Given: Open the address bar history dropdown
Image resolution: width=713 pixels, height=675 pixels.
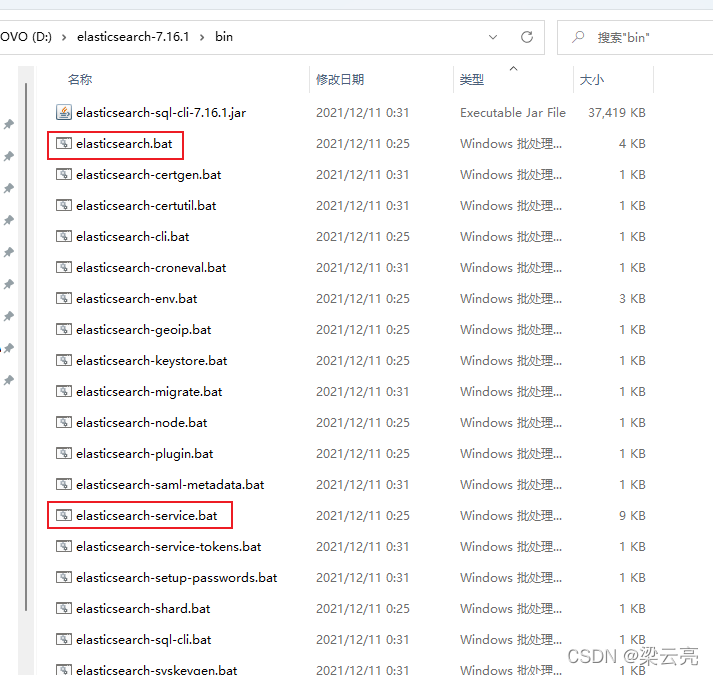Looking at the screenshot, I should pos(493,37).
